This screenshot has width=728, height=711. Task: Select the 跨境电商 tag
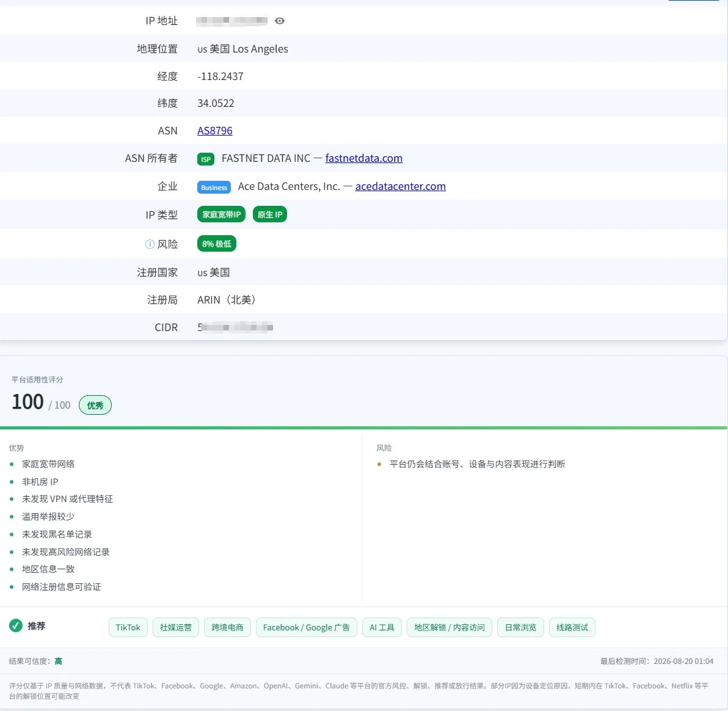(x=227, y=627)
